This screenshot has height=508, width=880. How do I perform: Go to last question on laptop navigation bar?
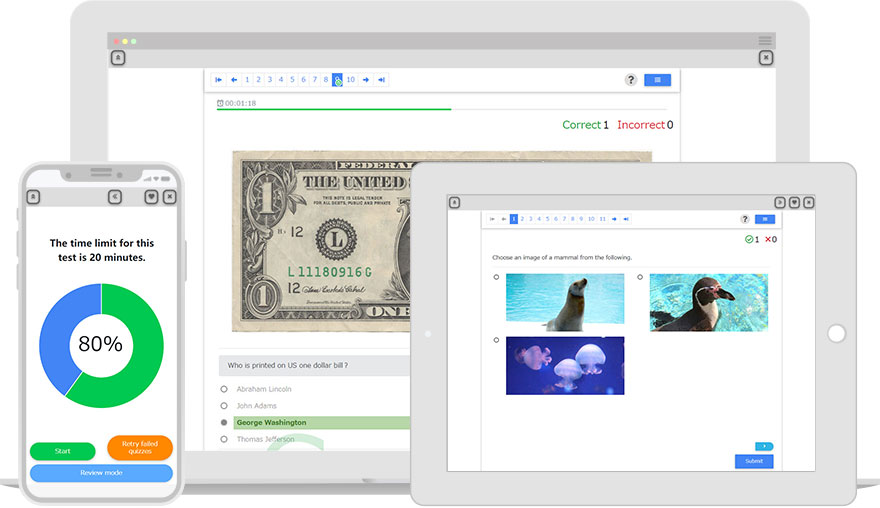pyautogui.click(x=382, y=80)
